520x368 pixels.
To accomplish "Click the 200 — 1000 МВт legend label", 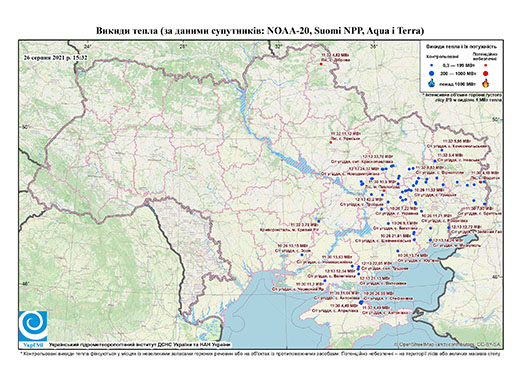I will [x=457, y=73].
